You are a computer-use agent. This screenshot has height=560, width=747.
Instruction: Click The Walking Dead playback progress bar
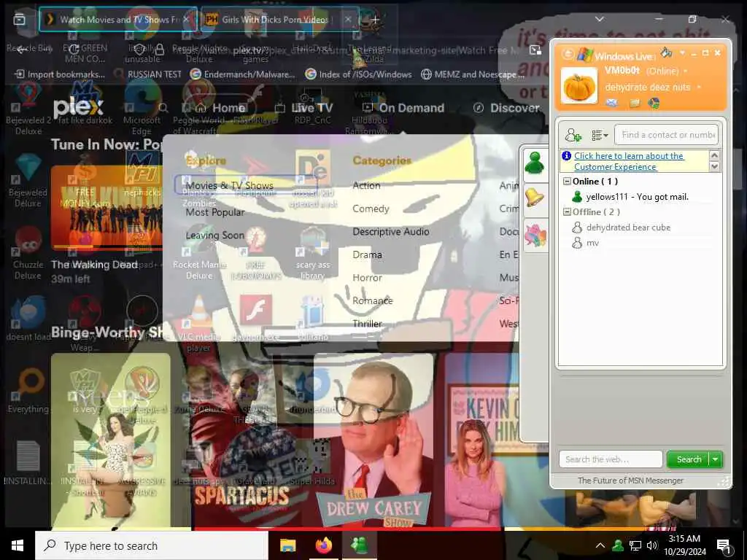(x=107, y=248)
